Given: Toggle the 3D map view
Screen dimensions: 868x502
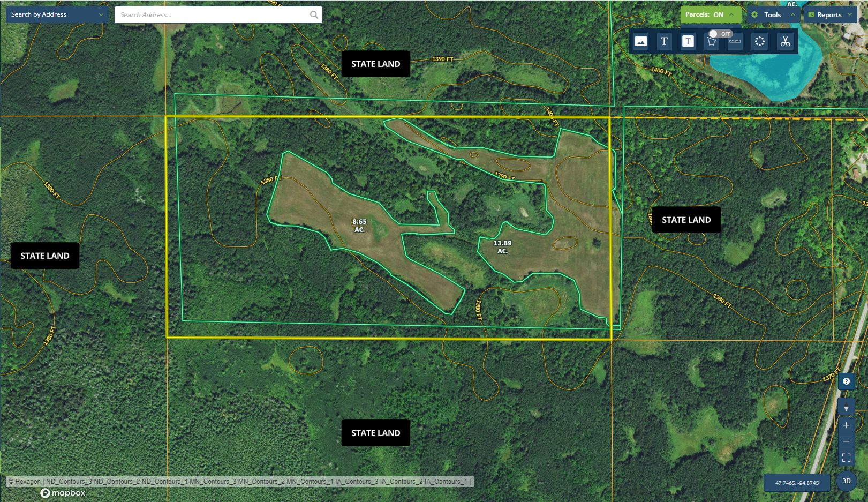Looking at the screenshot, I should (846, 481).
